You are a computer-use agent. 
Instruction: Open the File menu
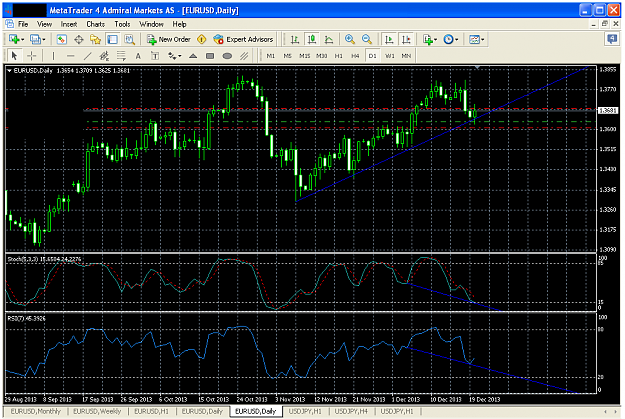23,24
